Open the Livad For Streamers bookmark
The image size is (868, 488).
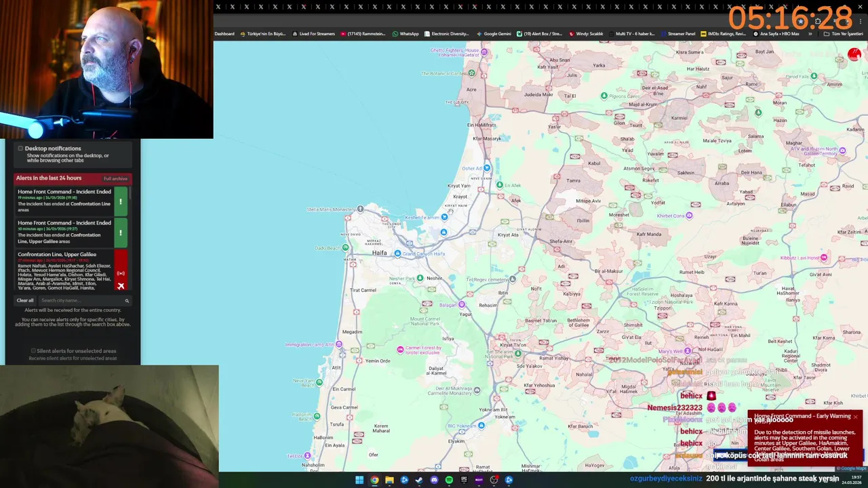[x=313, y=34]
